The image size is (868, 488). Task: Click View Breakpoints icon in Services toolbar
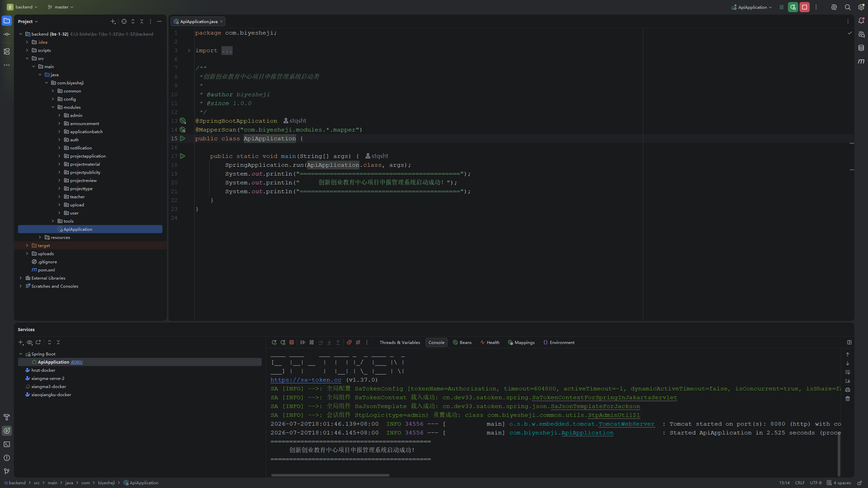(349, 342)
